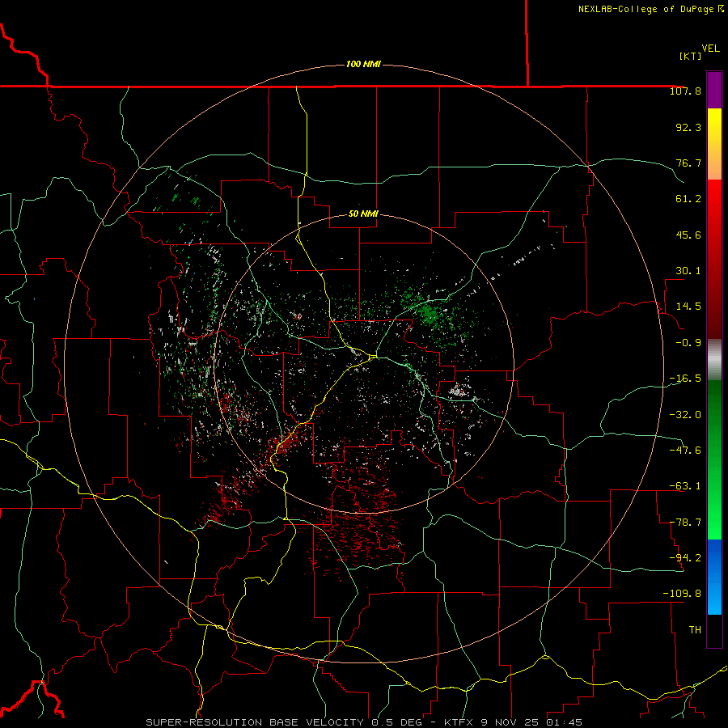The width and height of the screenshot is (728, 728).
Task: Click the NEXLAB-College of DuPage label
Action: click(x=650, y=9)
